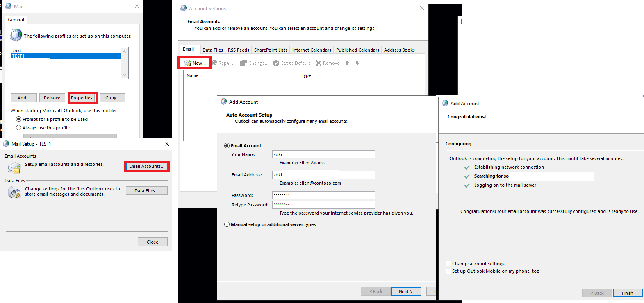Click Finish in Congratulations dialog
The image size is (644, 303).
(x=628, y=293)
